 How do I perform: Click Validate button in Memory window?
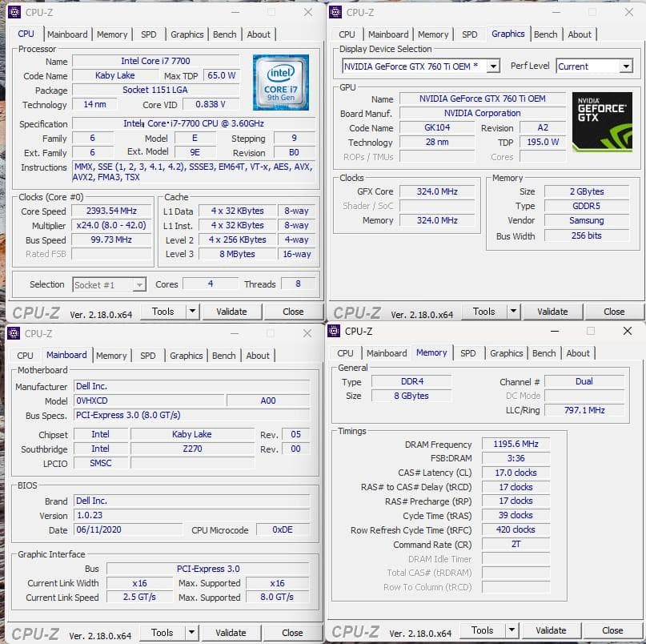coord(551,630)
